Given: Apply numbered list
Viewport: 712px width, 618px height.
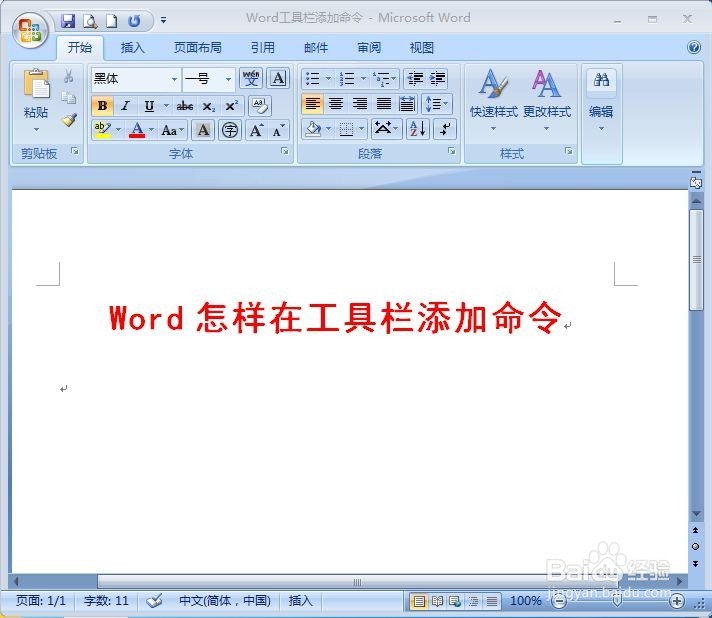Looking at the screenshot, I should tap(347, 79).
